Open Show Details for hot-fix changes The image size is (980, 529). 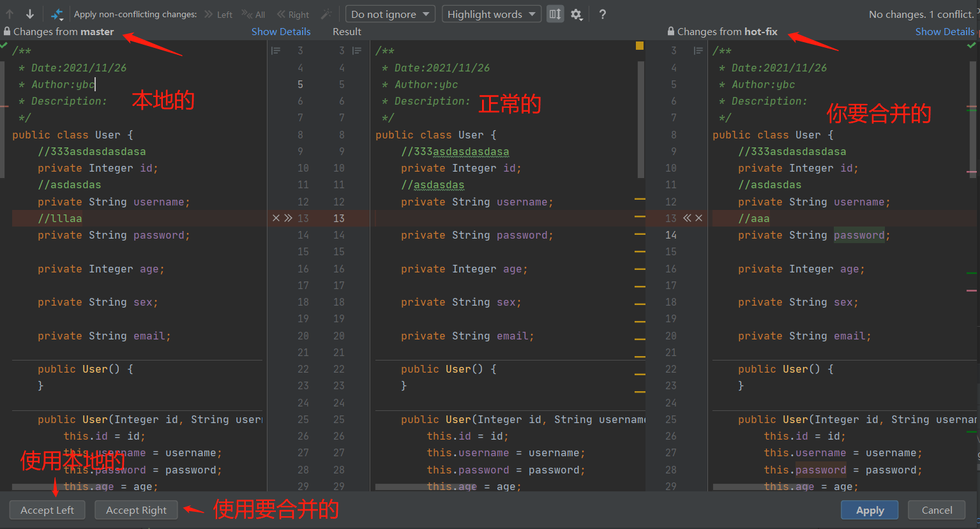click(x=945, y=31)
